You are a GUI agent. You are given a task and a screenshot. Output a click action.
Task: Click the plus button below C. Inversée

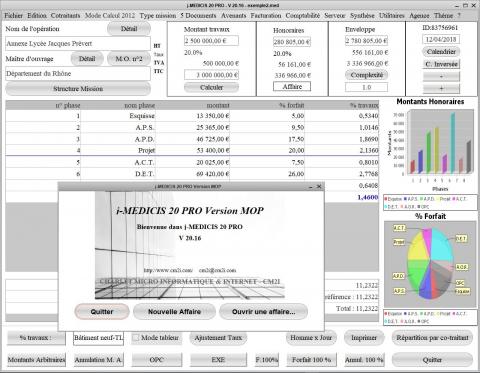pyautogui.click(x=441, y=88)
